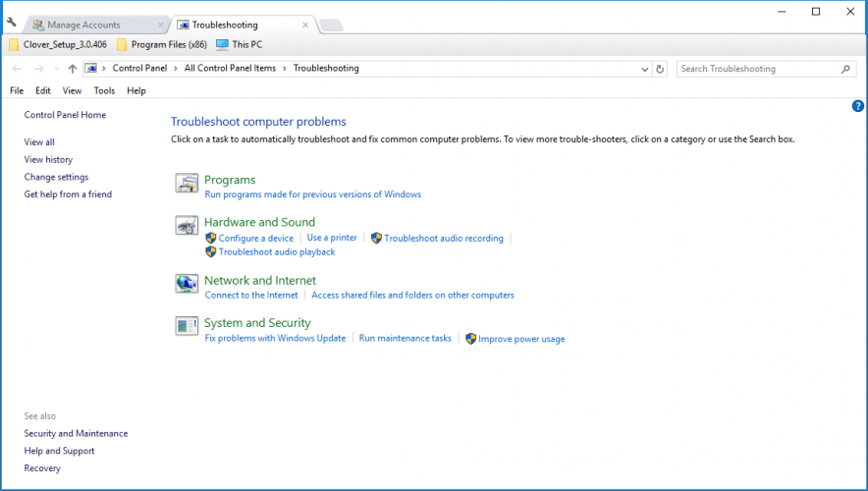The width and height of the screenshot is (868, 491).
Task: Open the Help menu
Action: 136,90
